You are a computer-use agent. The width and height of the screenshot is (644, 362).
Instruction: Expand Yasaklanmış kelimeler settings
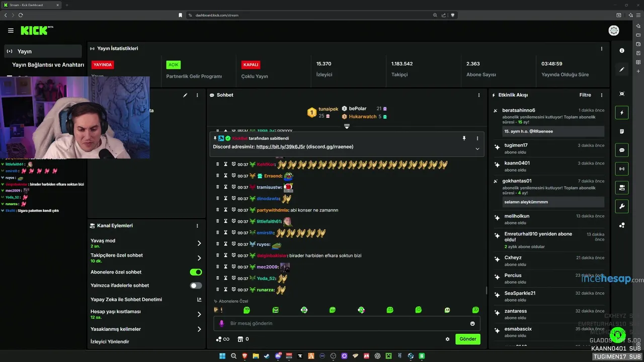[x=199, y=329]
